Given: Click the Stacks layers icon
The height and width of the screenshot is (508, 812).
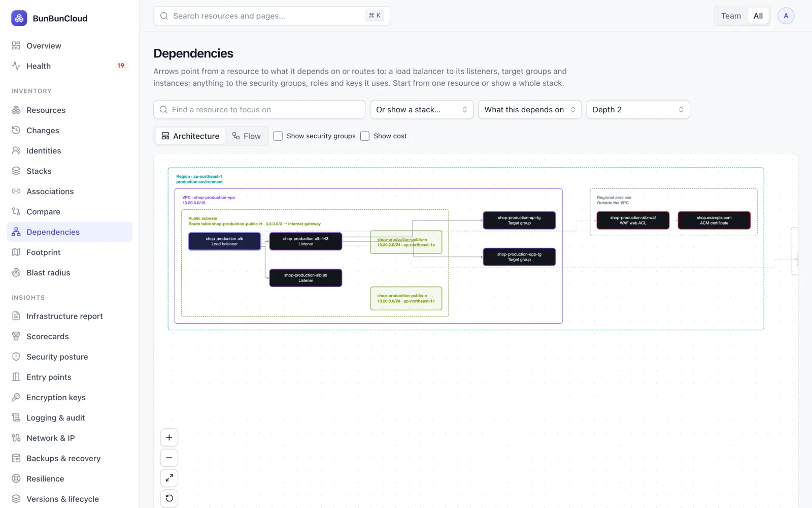Looking at the screenshot, I should (x=16, y=171).
